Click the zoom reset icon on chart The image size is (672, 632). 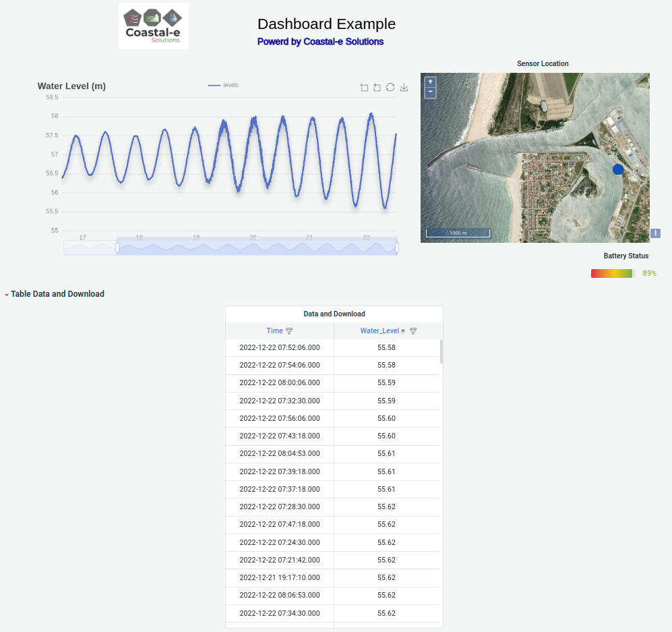coord(377,87)
